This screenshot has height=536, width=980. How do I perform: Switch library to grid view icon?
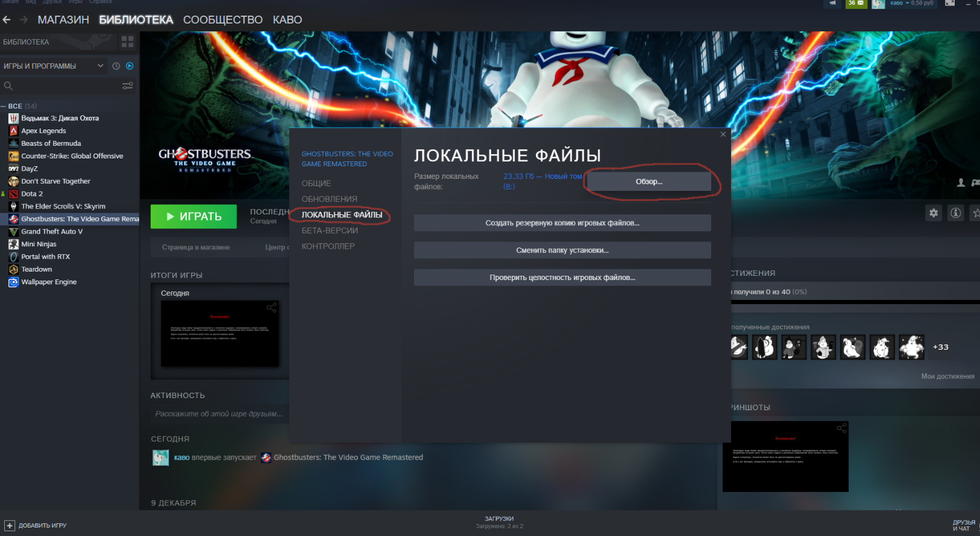click(127, 42)
